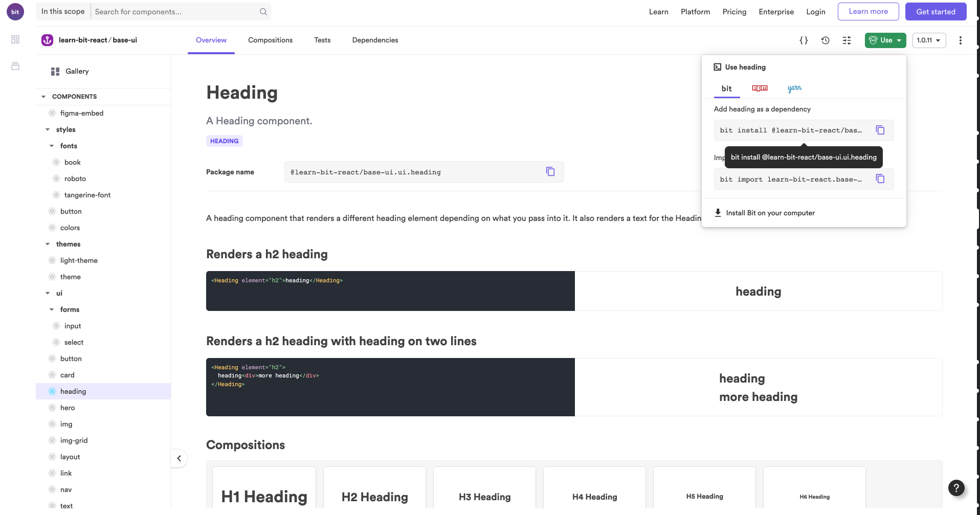The height and width of the screenshot is (515, 980).
Task: Open the component configuration panel
Action: [847, 40]
